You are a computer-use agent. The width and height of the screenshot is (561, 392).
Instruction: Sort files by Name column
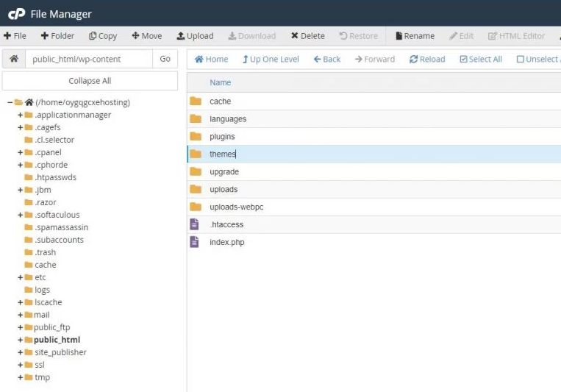tap(220, 82)
